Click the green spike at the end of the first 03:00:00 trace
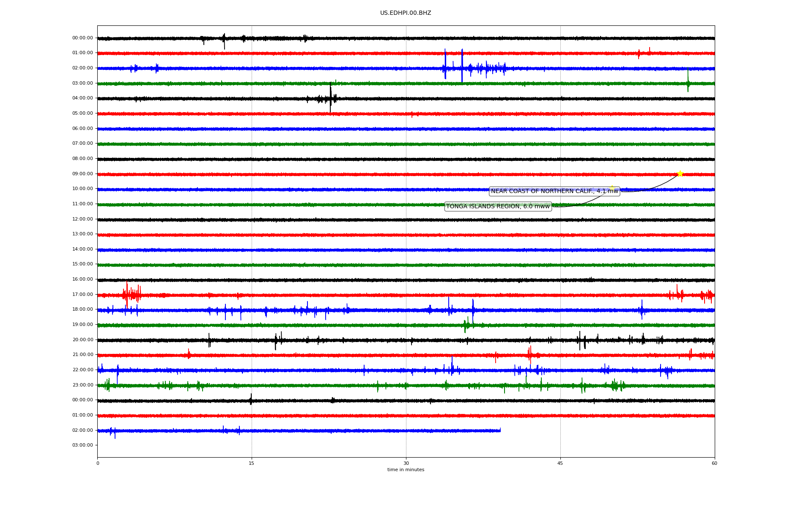 click(x=688, y=80)
